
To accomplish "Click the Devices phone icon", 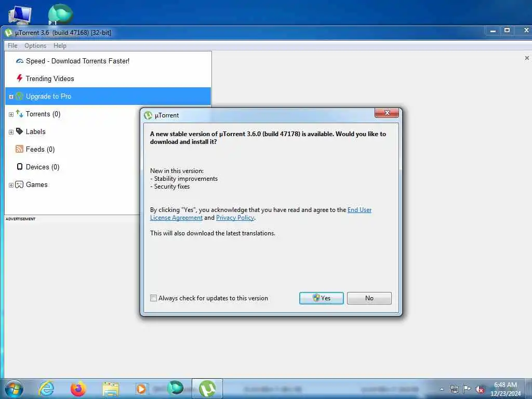I will [19, 167].
